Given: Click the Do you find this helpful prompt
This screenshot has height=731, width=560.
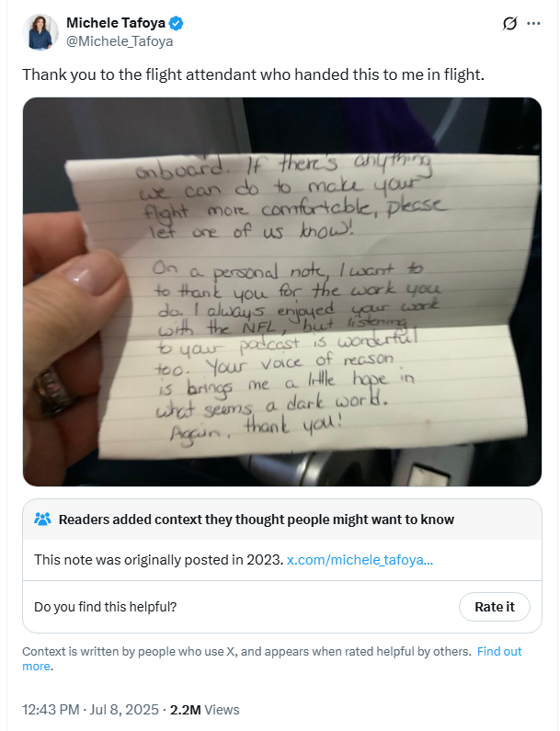Looking at the screenshot, I should (x=105, y=607).
